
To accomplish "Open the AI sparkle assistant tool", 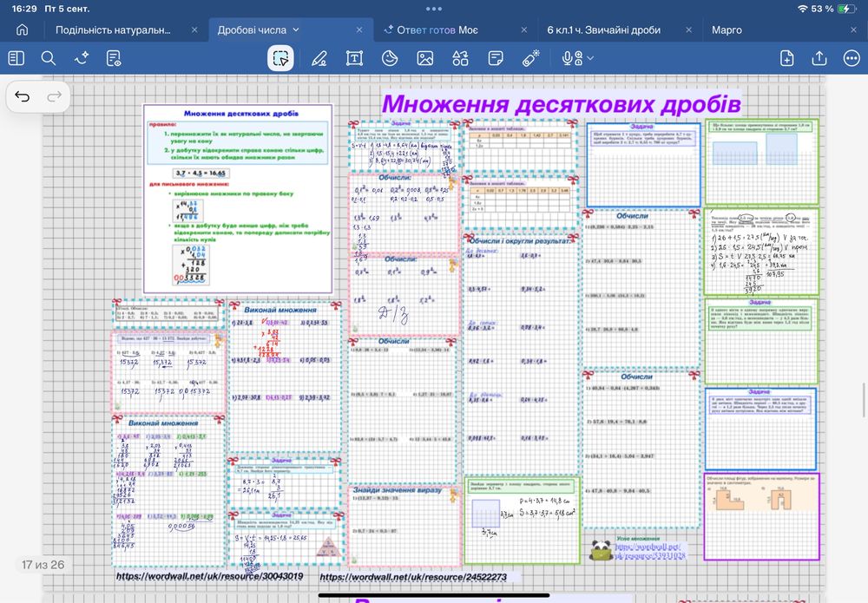I will pos(82,58).
